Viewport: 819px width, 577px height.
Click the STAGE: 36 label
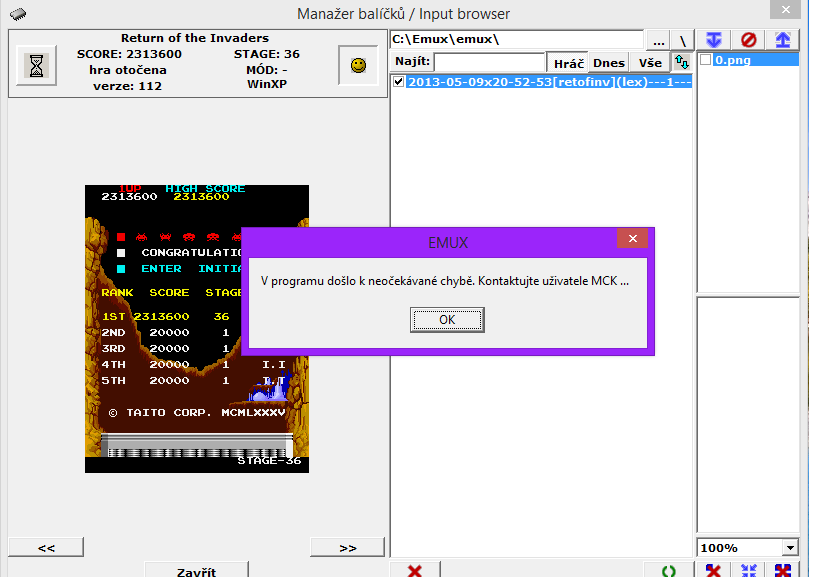tap(267, 54)
